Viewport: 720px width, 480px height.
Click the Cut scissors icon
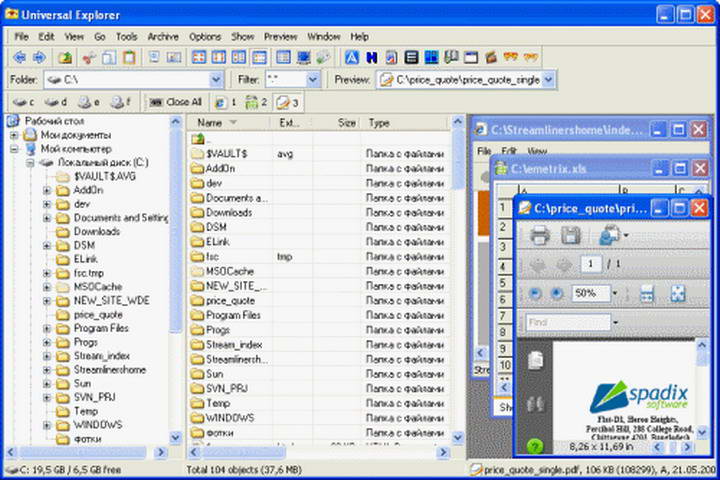[88, 57]
